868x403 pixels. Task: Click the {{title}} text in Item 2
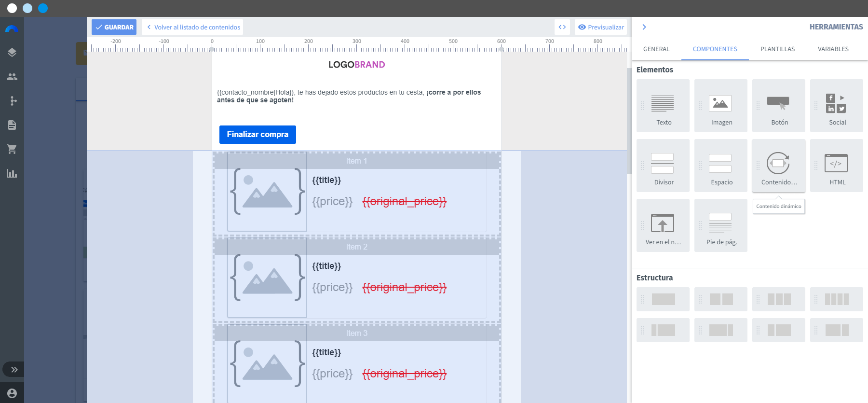click(326, 266)
